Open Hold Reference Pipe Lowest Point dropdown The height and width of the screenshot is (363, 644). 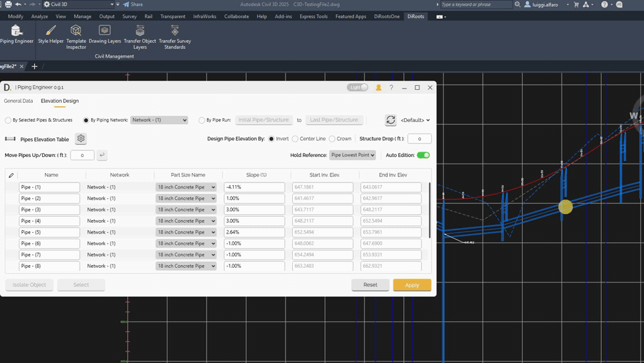pos(352,155)
